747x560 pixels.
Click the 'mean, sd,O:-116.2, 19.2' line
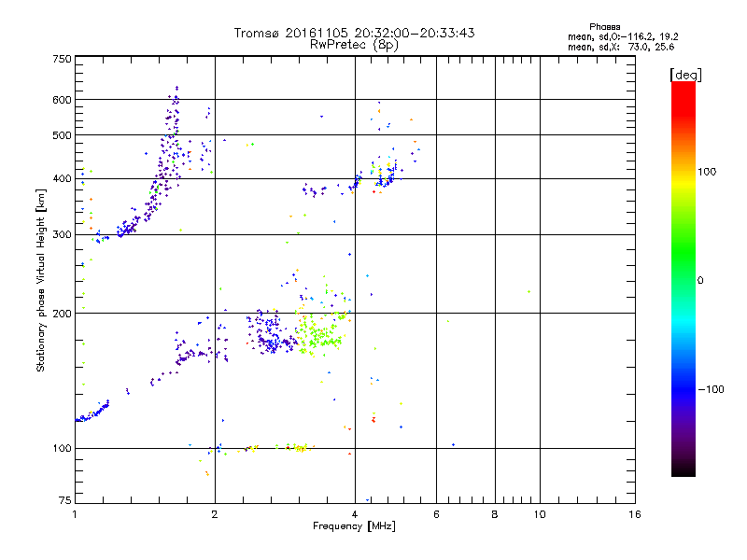coord(623,36)
